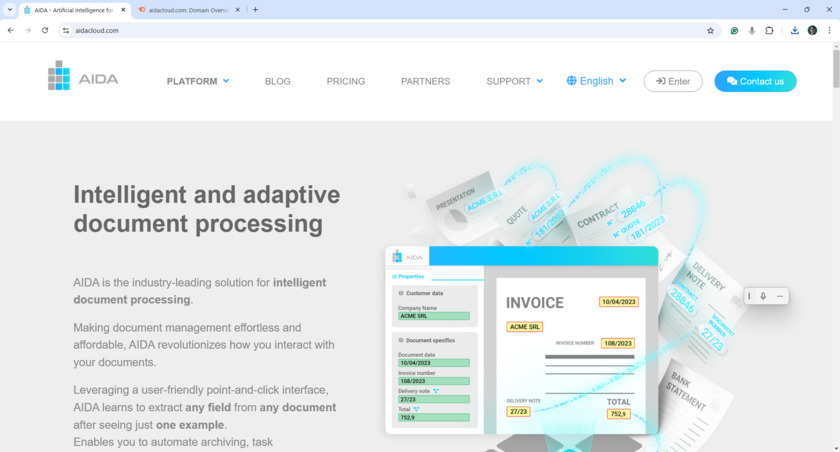This screenshot has height=452, width=840.
Task: Click the English chevron arrow
Action: click(622, 81)
